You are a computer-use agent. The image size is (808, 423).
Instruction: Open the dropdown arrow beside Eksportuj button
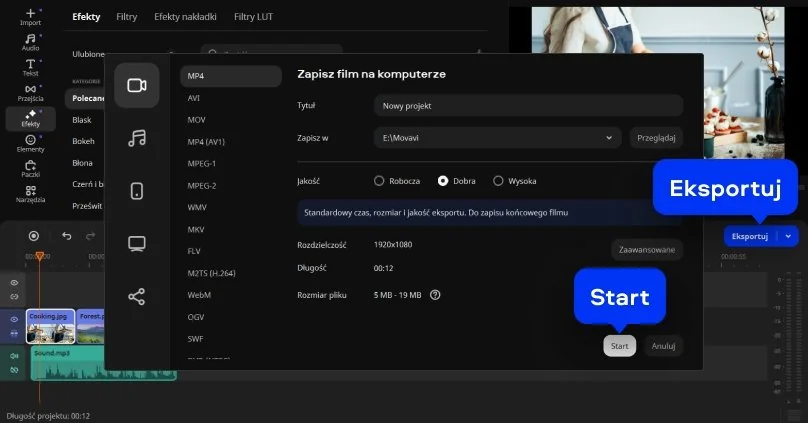point(789,237)
